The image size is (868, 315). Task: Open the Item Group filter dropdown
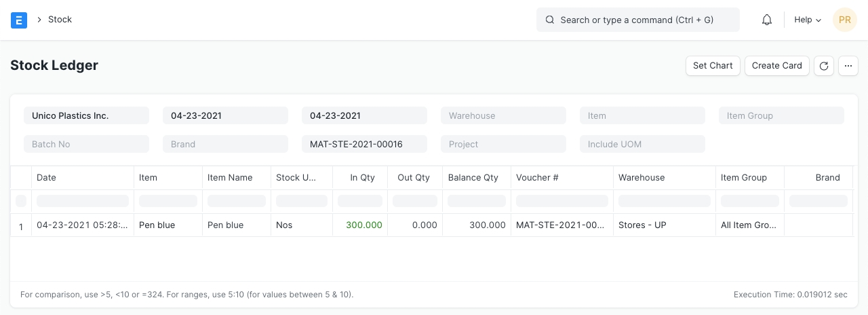tap(781, 116)
